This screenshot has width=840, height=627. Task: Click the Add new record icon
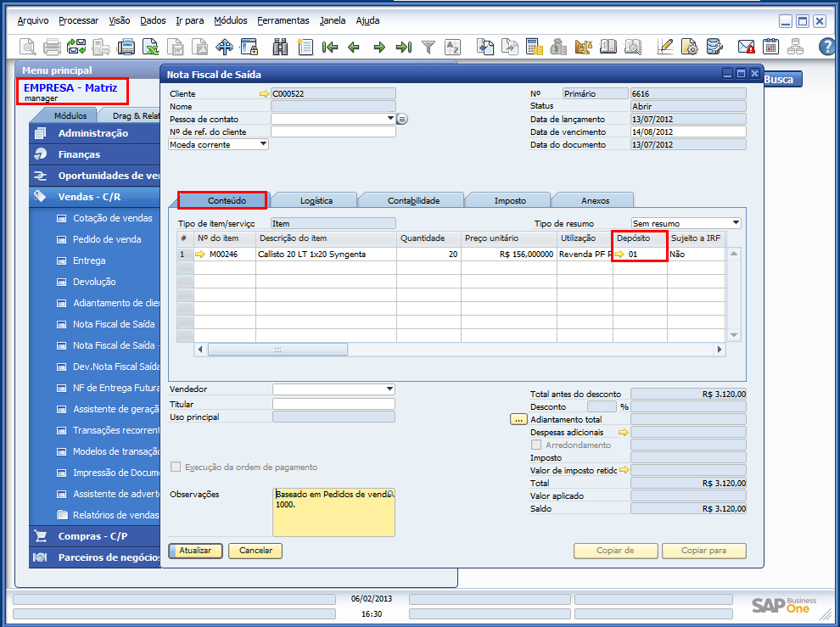point(305,48)
